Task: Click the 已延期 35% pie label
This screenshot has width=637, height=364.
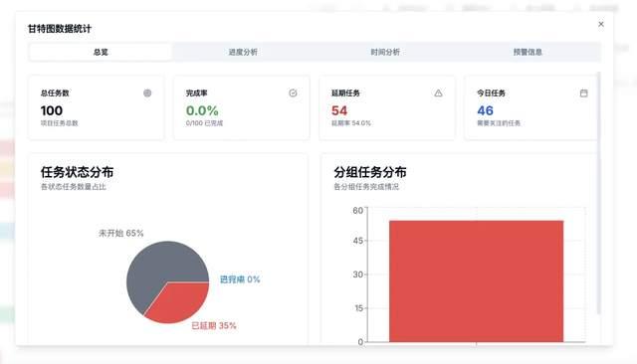Action: tap(214, 325)
